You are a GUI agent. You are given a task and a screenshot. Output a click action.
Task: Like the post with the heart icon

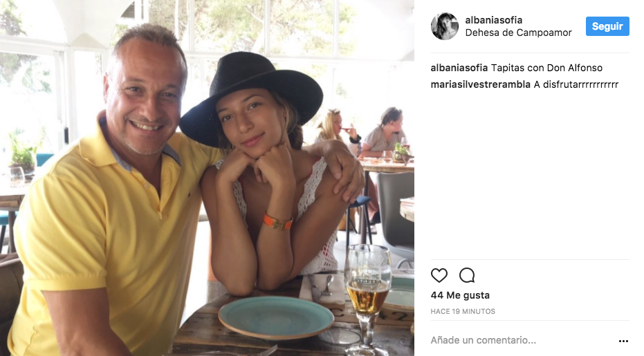439,275
